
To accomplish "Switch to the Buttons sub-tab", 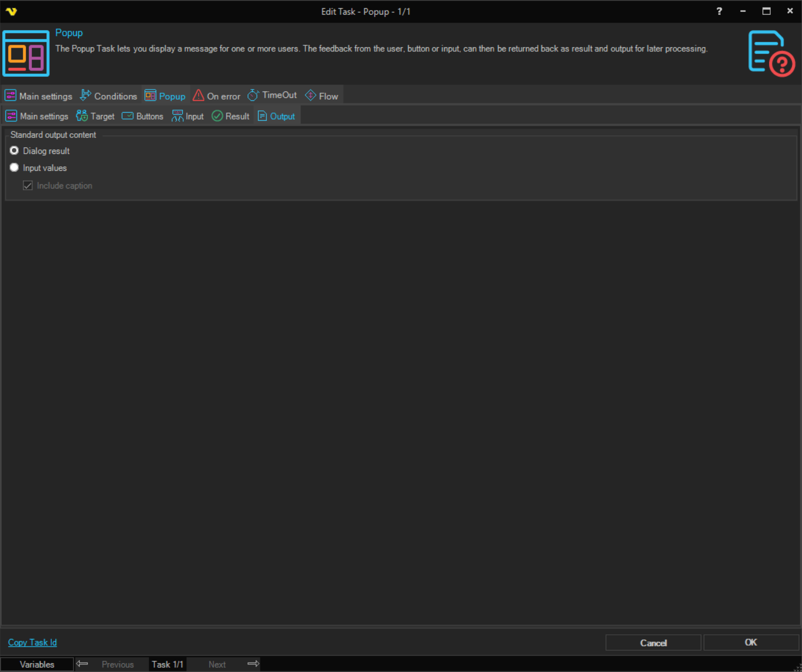I will pos(143,116).
